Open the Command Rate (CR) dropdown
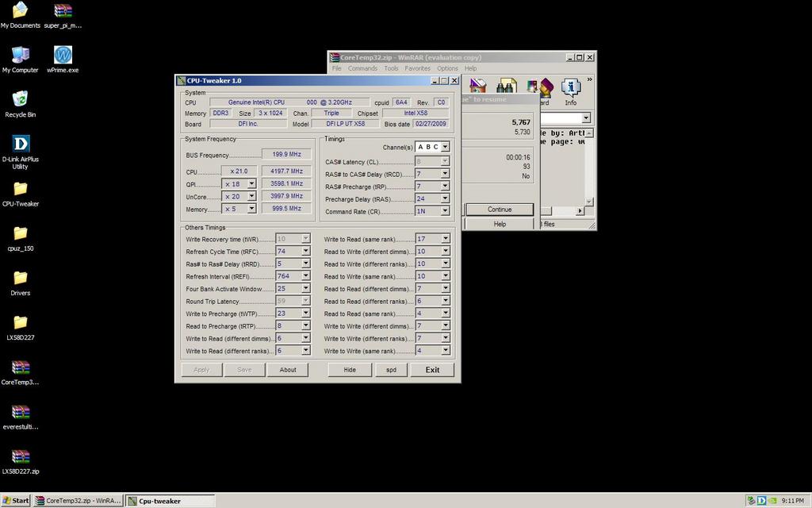The height and width of the screenshot is (508, 812). coord(445,211)
